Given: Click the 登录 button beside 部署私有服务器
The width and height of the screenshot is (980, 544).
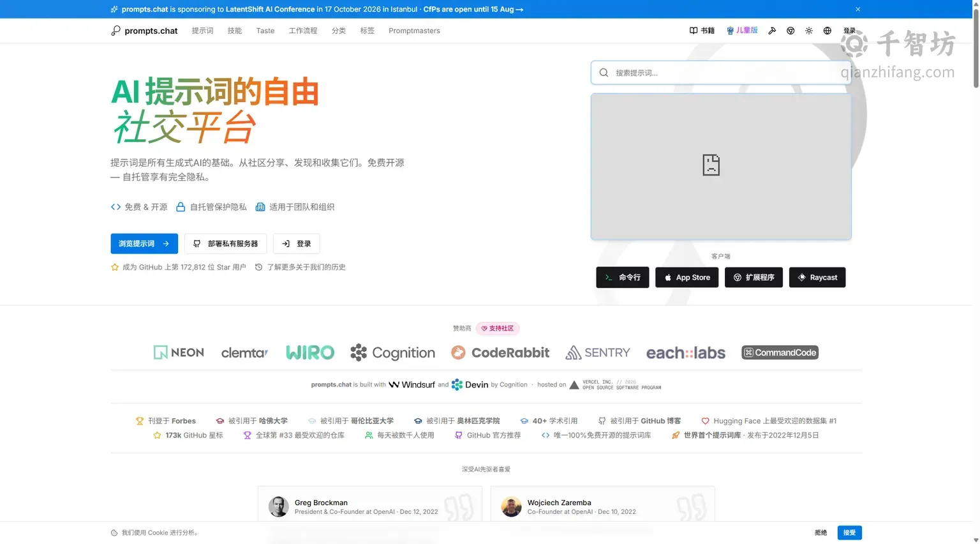Looking at the screenshot, I should [x=297, y=244].
